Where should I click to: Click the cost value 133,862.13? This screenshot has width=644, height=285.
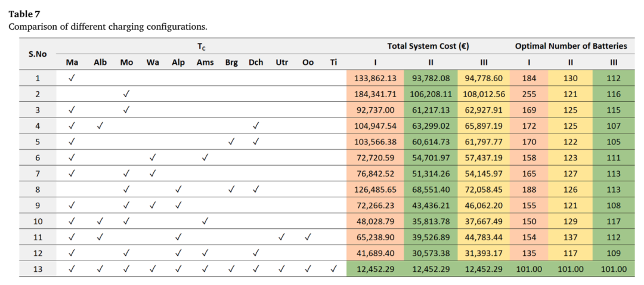click(x=376, y=79)
